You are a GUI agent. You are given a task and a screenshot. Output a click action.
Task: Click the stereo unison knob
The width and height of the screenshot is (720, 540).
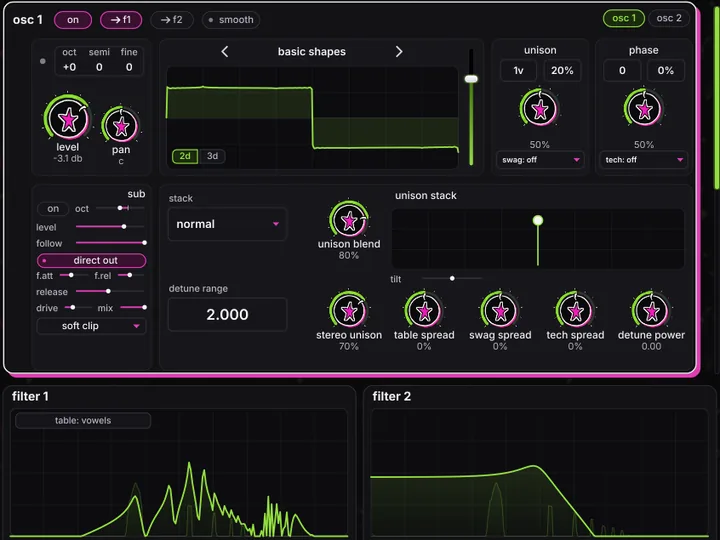(349, 311)
